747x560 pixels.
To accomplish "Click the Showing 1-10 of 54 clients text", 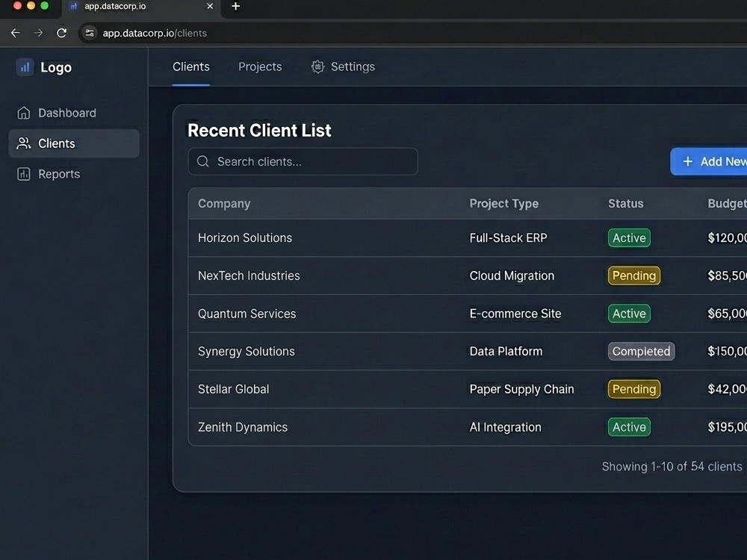I will tap(672, 466).
